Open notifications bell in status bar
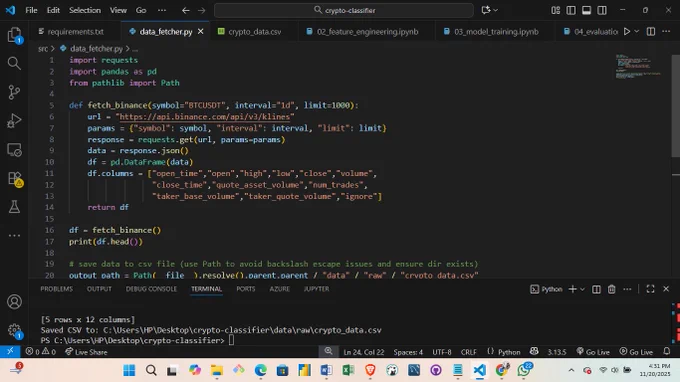 (667, 351)
